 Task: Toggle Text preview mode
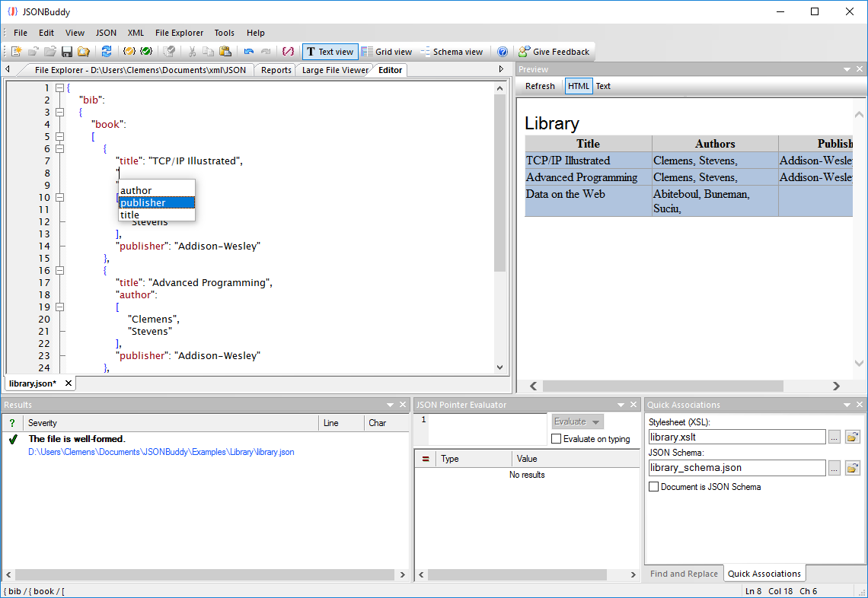point(603,86)
